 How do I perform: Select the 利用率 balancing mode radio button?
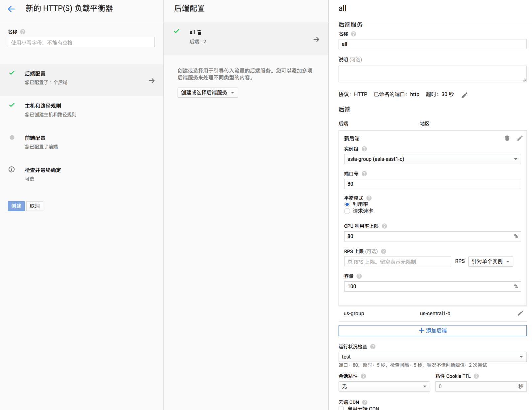(x=347, y=205)
